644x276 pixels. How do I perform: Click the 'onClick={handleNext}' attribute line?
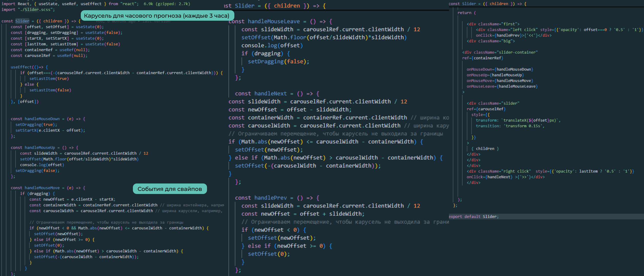tap(505, 177)
